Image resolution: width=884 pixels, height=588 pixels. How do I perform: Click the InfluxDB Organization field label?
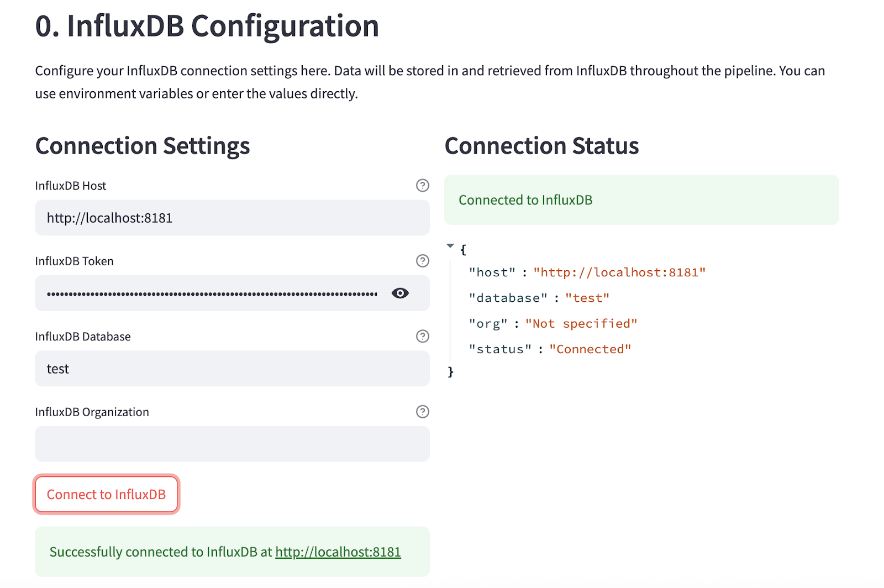pyautogui.click(x=92, y=412)
